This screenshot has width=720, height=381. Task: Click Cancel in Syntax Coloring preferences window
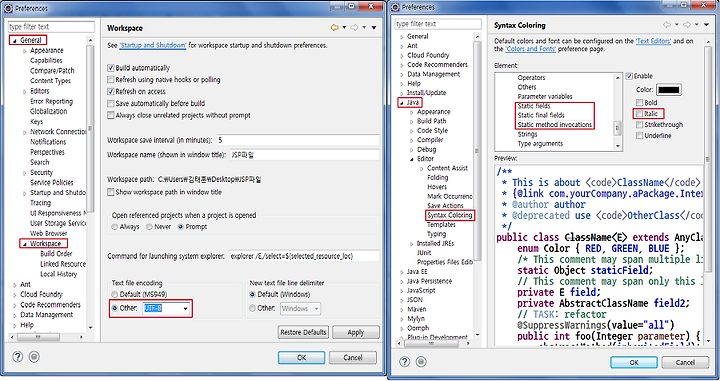[685, 362]
